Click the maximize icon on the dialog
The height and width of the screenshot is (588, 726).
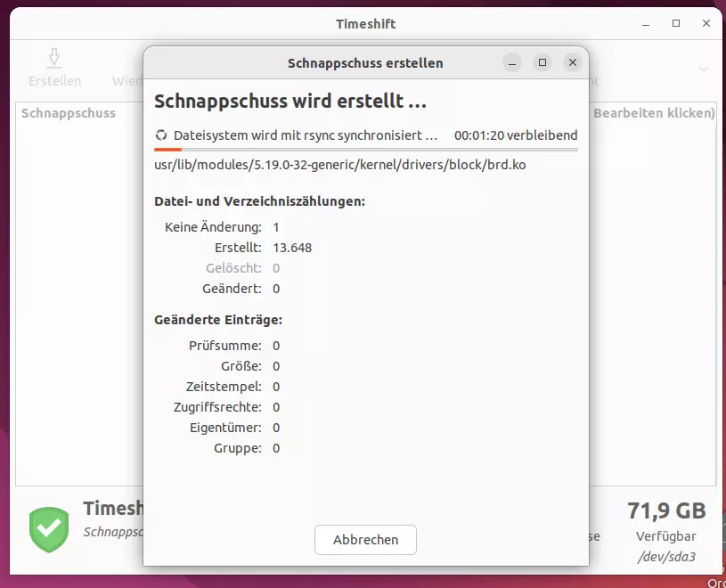pos(542,63)
